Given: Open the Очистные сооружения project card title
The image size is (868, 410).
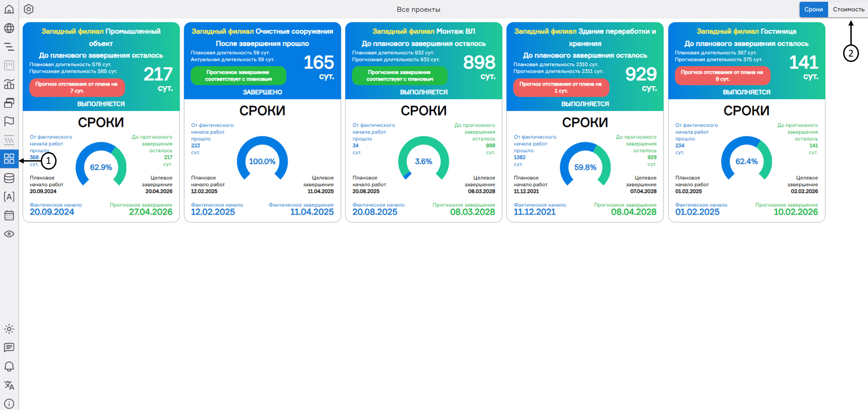Looking at the screenshot, I should pyautogui.click(x=294, y=31).
